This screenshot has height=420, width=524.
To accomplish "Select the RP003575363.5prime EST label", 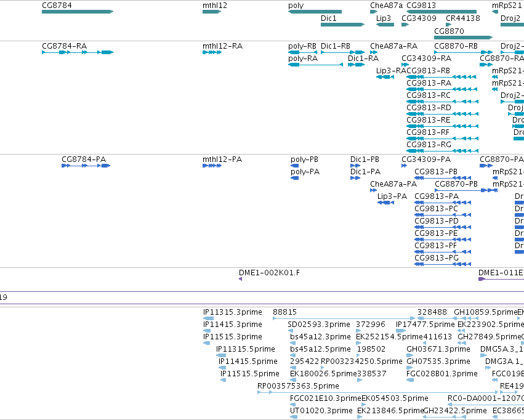I will tap(298, 386).
